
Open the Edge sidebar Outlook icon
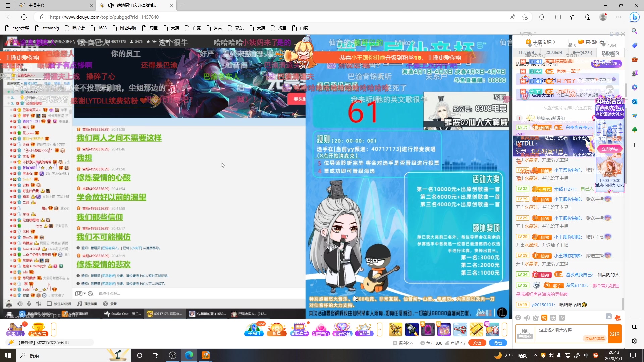coord(634,101)
